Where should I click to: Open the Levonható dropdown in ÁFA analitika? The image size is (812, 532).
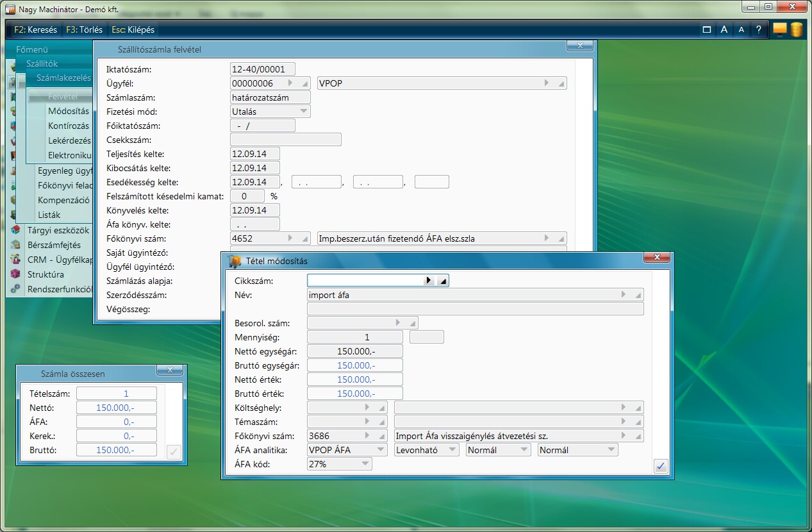[x=452, y=450]
